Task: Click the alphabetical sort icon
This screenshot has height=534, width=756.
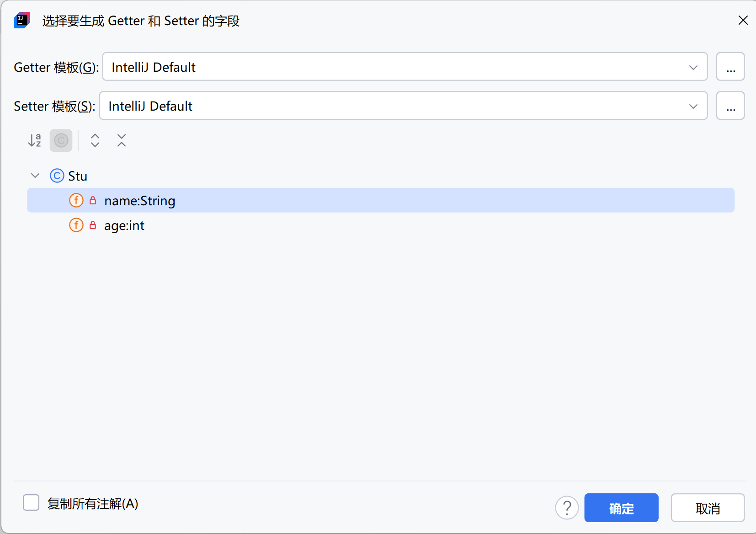Action: pos(35,140)
